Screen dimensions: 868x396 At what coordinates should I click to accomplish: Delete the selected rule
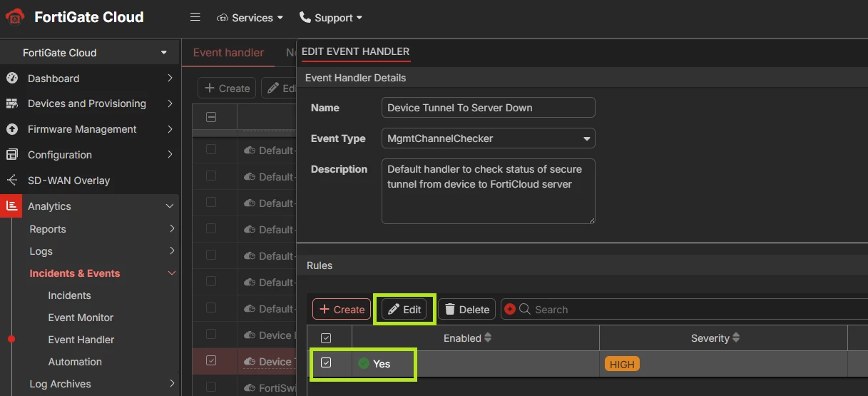(x=466, y=309)
